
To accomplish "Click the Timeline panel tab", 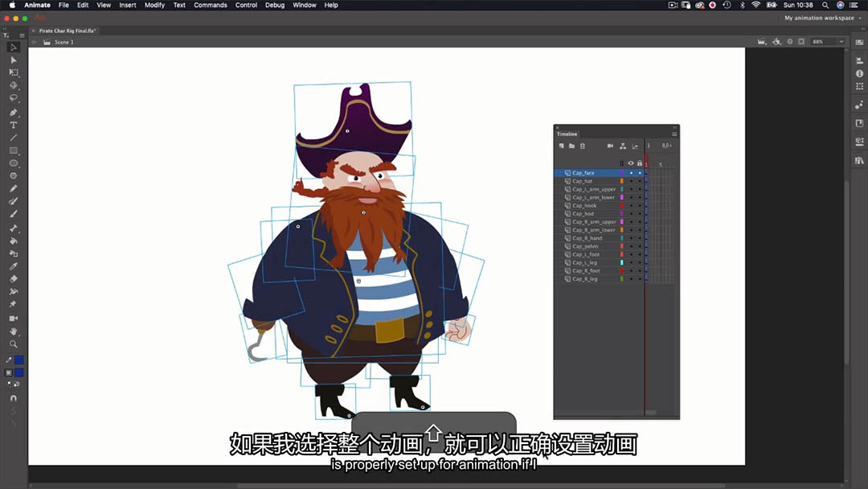I will 567,134.
